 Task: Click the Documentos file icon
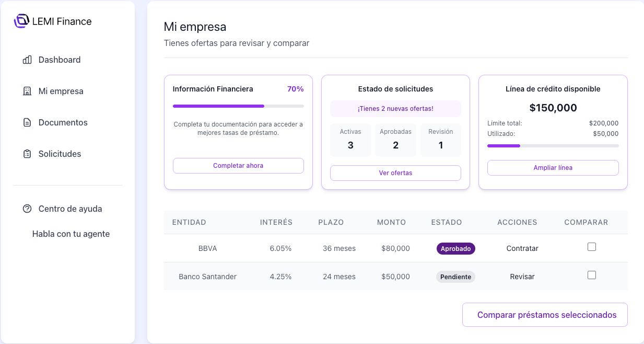pos(27,122)
